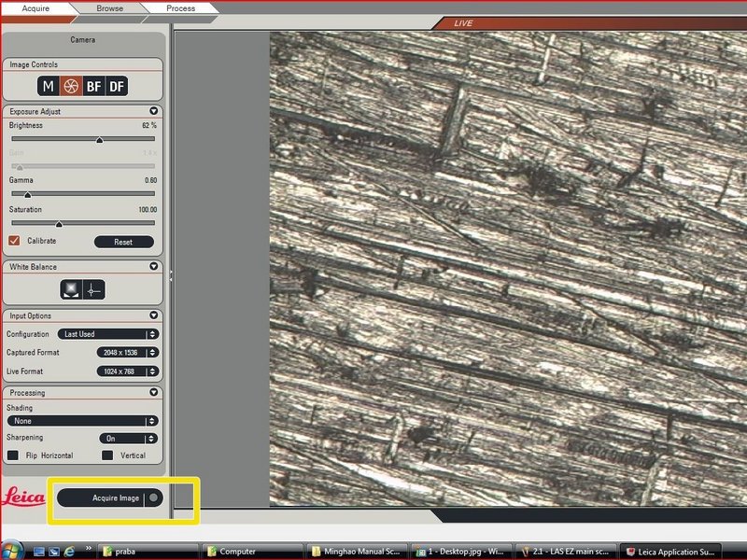
Task: Select the DF darkfield mode icon
Action: (117, 86)
